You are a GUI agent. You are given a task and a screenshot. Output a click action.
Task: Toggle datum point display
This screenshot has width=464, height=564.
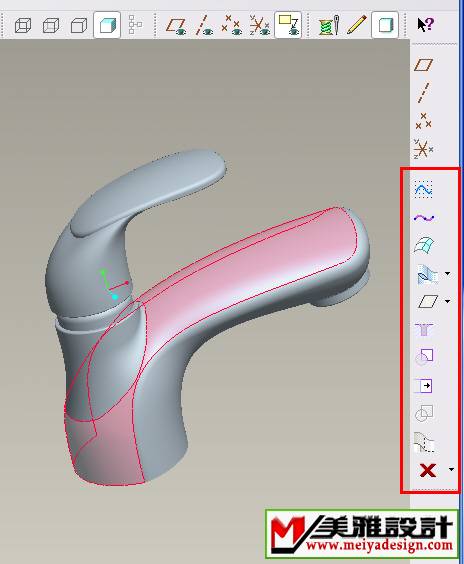click(231, 25)
